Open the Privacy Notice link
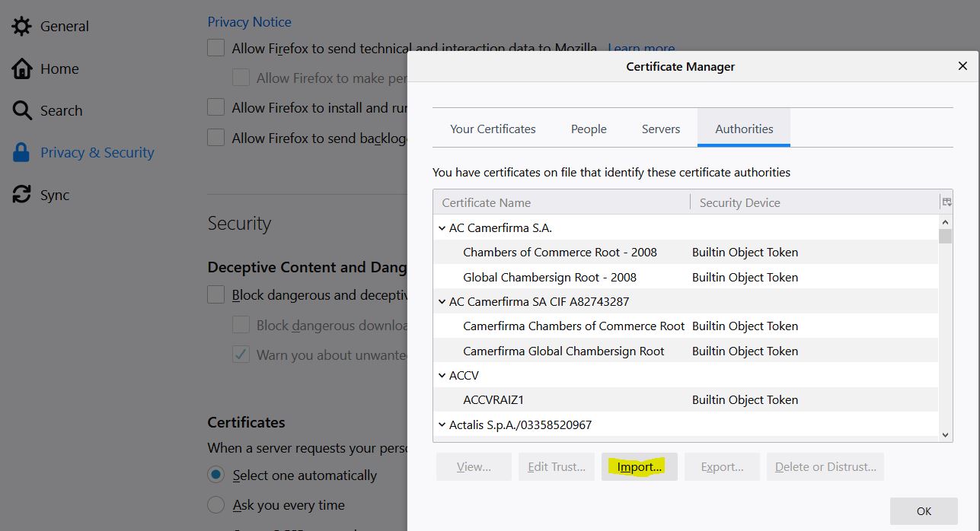The image size is (980, 531). tap(249, 22)
